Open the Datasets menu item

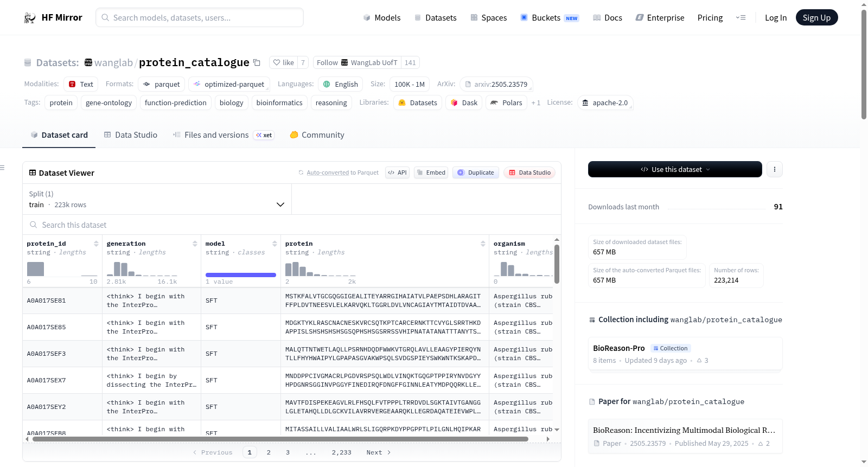[435, 18]
